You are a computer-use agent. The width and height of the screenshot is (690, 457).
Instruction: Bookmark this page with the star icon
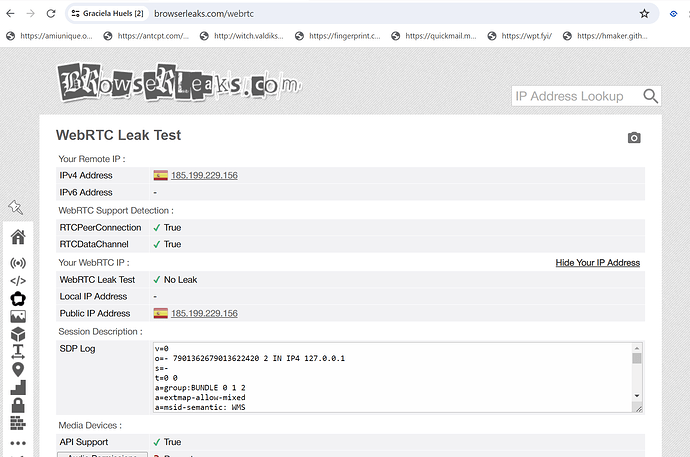coord(644,14)
